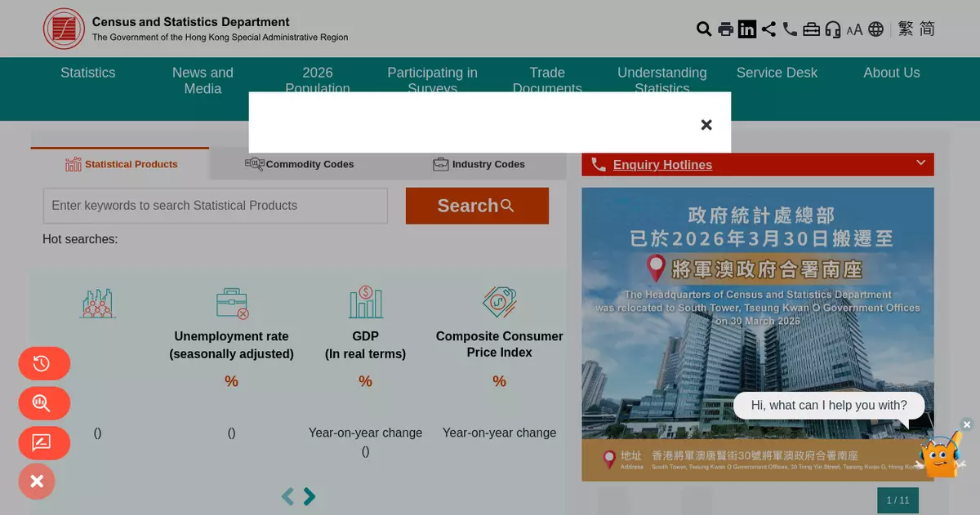This screenshot has height=515, width=980.
Task: Close the white popup banner
Action: click(706, 125)
